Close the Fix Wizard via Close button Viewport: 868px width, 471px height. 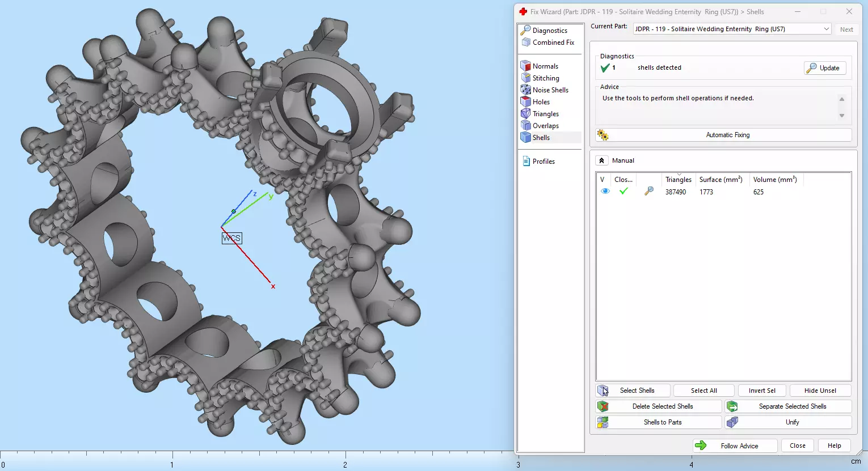pyautogui.click(x=798, y=445)
